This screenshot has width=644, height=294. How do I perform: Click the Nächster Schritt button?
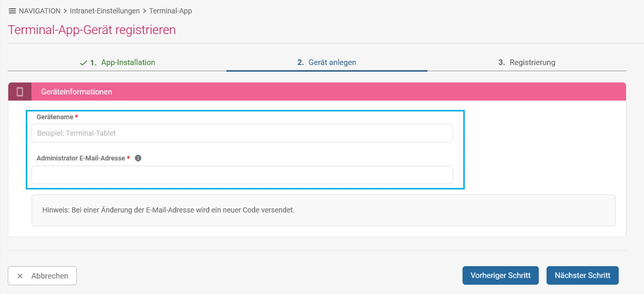[582, 276]
